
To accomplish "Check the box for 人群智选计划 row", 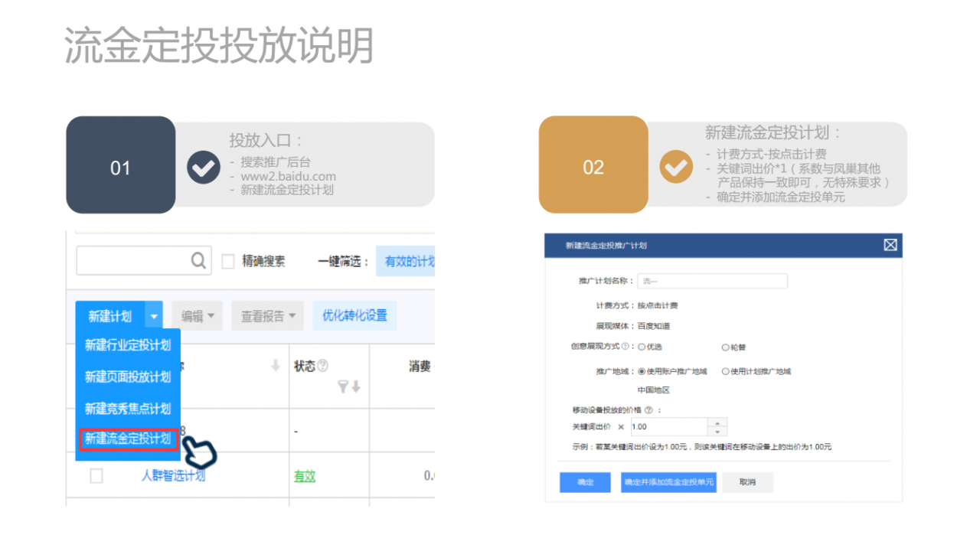I will tap(96, 476).
